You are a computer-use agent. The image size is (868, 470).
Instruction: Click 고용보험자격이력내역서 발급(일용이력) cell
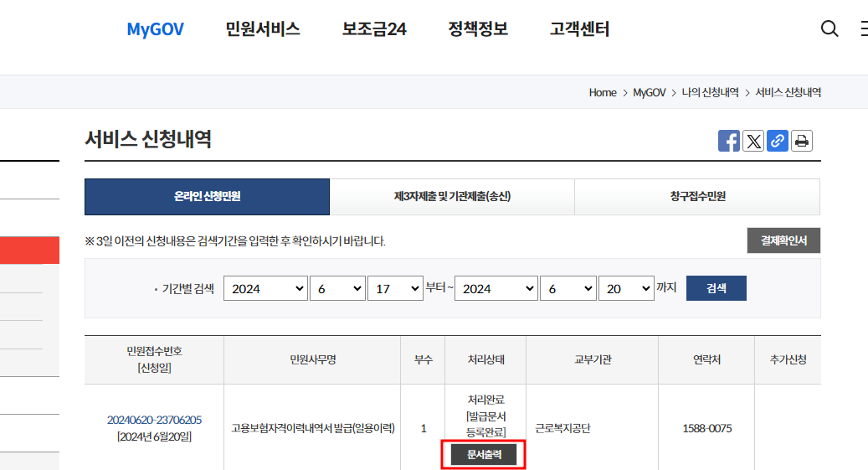tap(313, 428)
